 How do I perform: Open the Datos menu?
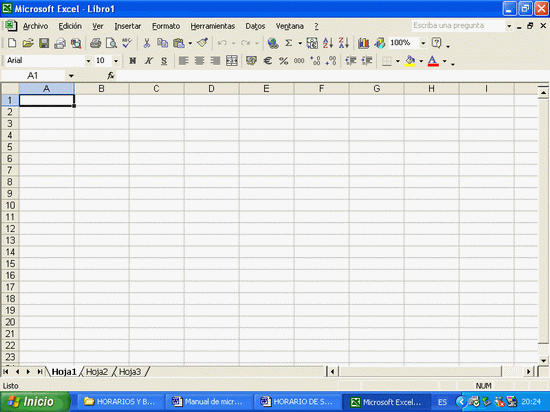point(255,26)
